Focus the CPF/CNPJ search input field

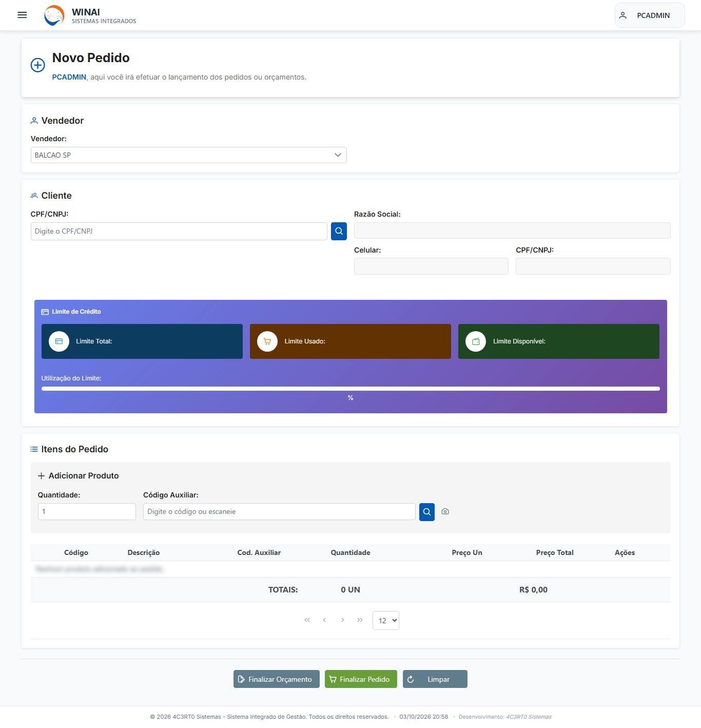(179, 231)
